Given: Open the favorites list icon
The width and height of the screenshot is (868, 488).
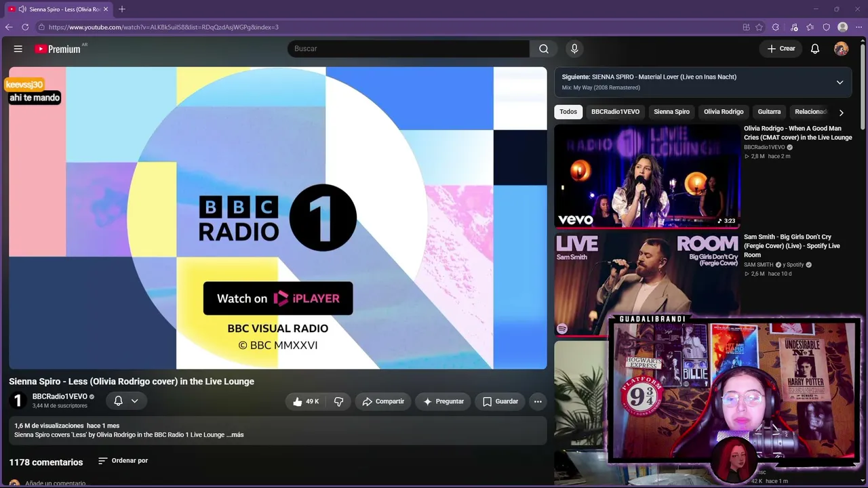Looking at the screenshot, I should [x=810, y=27].
